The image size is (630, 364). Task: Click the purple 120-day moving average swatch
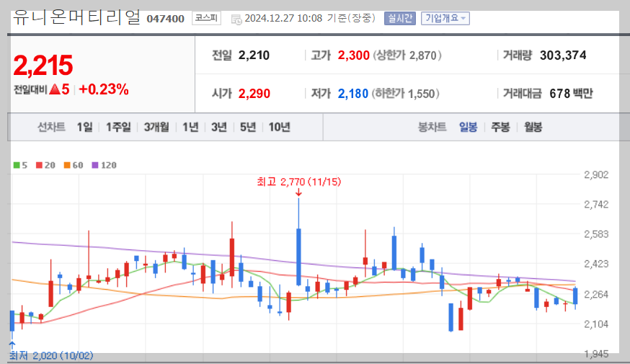tap(95, 165)
